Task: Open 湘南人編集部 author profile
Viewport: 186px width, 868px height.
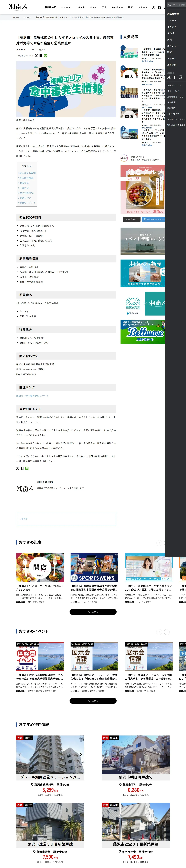Action: tap(45, 482)
